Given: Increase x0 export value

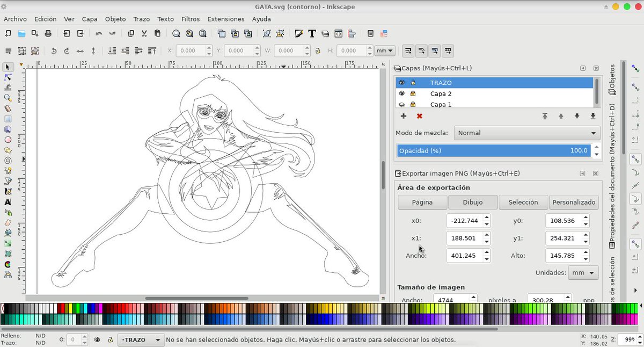Looking at the screenshot, I should click(x=486, y=218).
